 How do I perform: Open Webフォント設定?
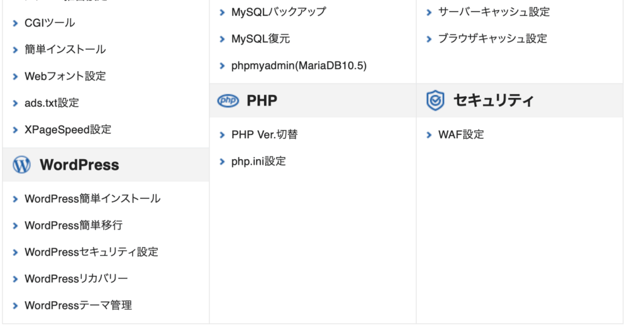click(x=65, y=76)
